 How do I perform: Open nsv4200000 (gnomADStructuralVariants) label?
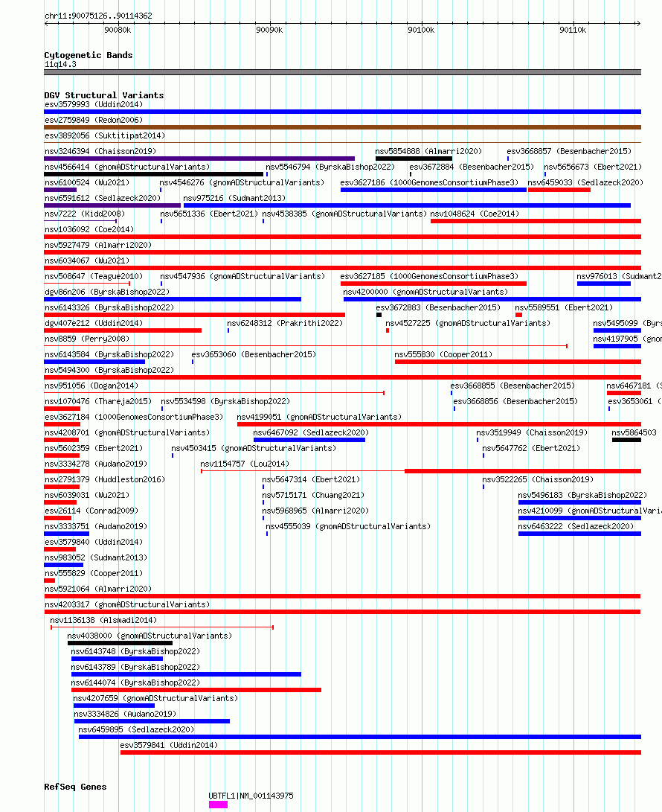pos(425,292)
